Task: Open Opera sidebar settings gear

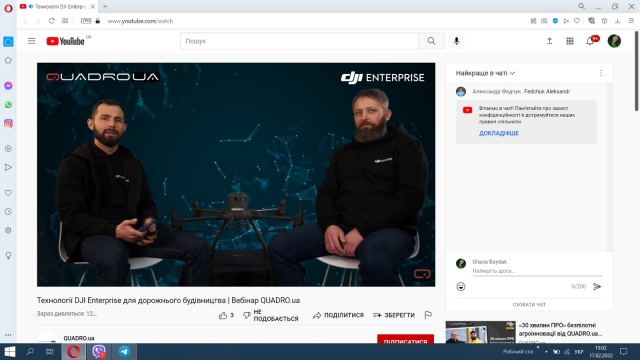Action: (x=8, y=230)
